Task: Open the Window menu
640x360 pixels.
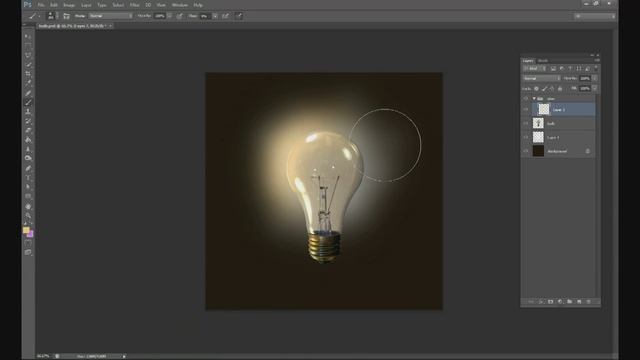Action: (x=180, y=5)
